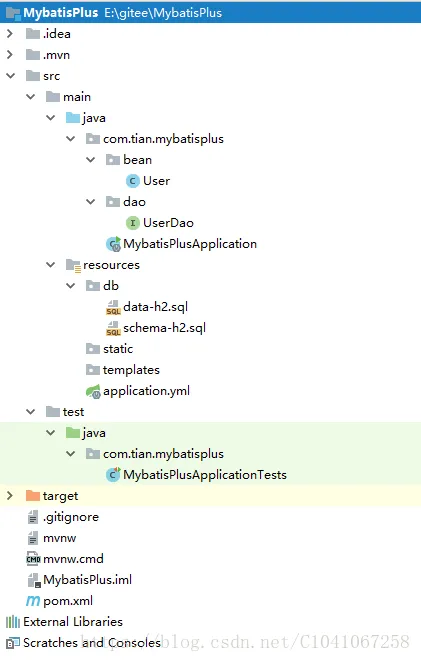Open application.yml Spring config icon

pyautogui.click(x=93, y=391)
